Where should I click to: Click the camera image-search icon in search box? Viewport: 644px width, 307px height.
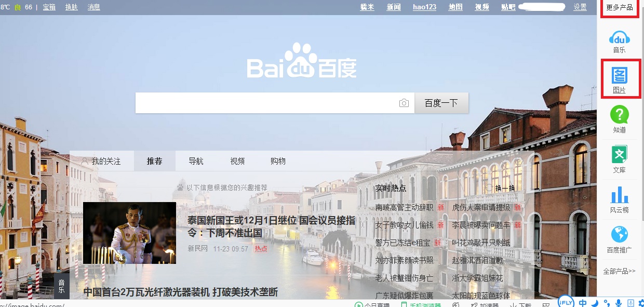pyautogui.click(x=404, y=103)
